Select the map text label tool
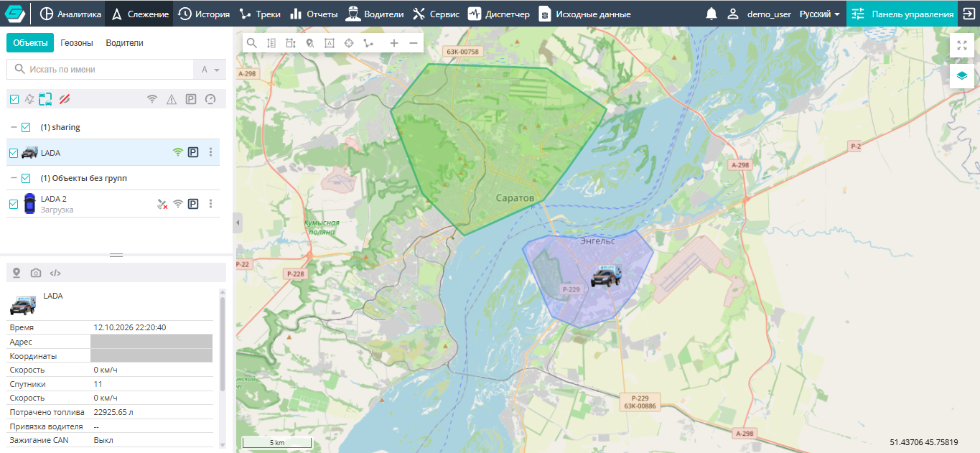Viewport: 980px width, 453px height. (330, 43)
